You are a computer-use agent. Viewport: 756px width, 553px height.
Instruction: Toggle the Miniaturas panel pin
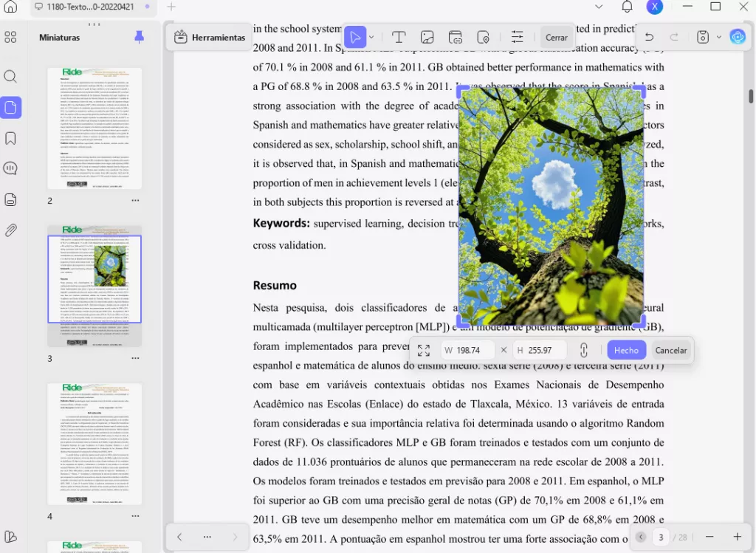click(x=139, y=37)
